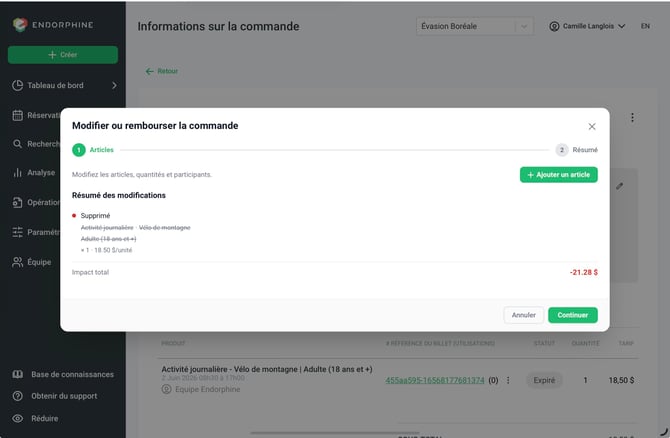
Task: Click the pencil edit icon
Action: coord(620,186)
